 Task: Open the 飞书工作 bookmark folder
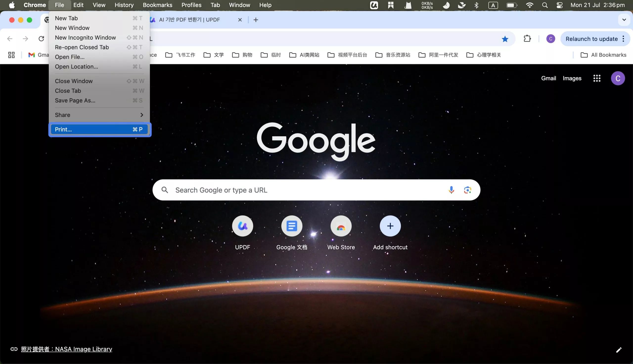[x=180, y=55]
